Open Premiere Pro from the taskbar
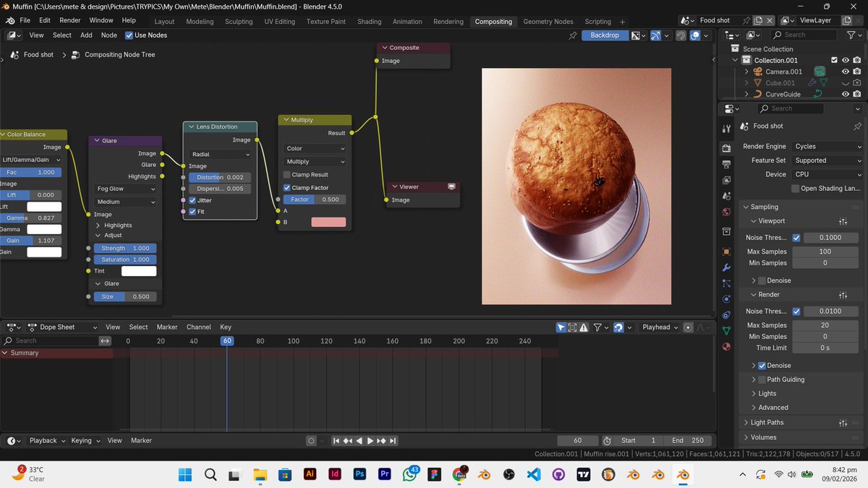 click(385, 474)
